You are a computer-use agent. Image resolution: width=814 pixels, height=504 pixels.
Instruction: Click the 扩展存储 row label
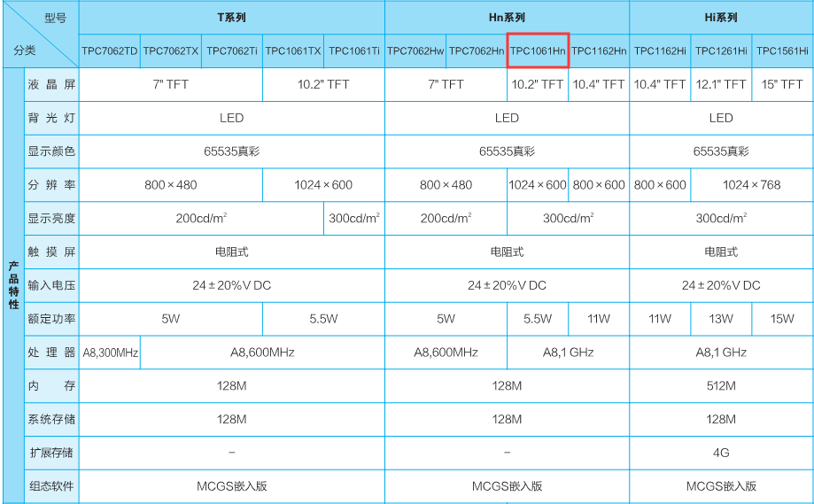coord(51,453)
